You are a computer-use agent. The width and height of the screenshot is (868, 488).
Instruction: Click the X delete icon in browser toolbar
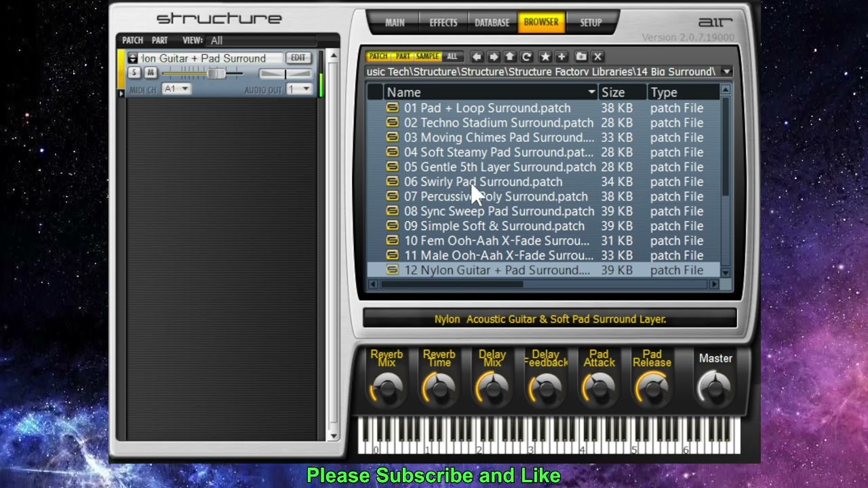[597, 57]
